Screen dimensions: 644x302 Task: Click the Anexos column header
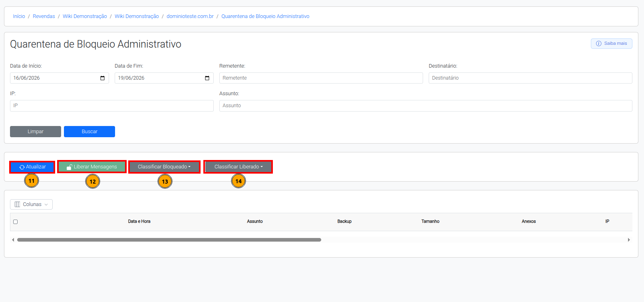pyautogui.click(x=529, y=222)
